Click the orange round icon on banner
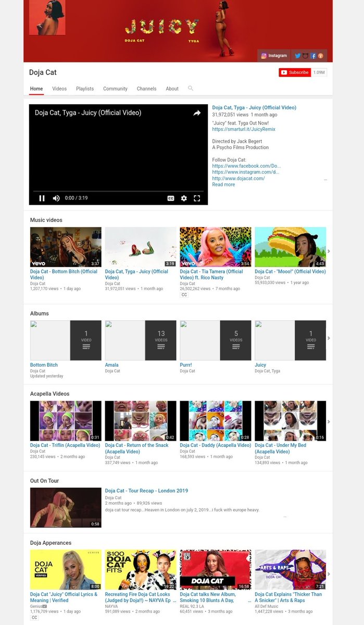Viewport: 364px width, 625px height. pos(321,56)
